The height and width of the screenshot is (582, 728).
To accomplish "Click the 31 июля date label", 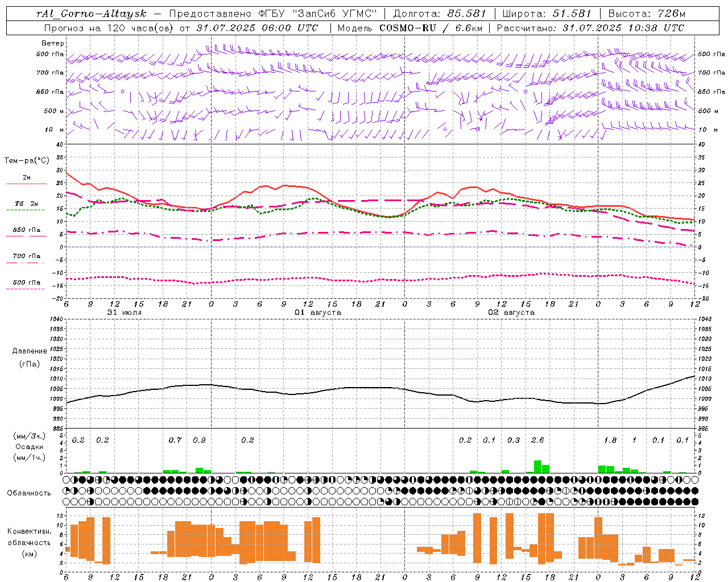I will click(125, 313).
